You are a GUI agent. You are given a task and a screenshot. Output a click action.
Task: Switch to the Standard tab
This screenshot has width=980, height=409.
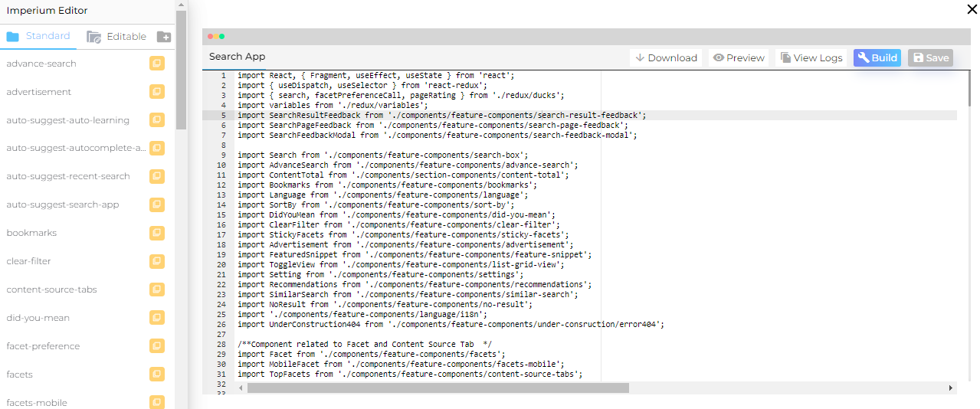pyautogui.click(x=38, y=36)
